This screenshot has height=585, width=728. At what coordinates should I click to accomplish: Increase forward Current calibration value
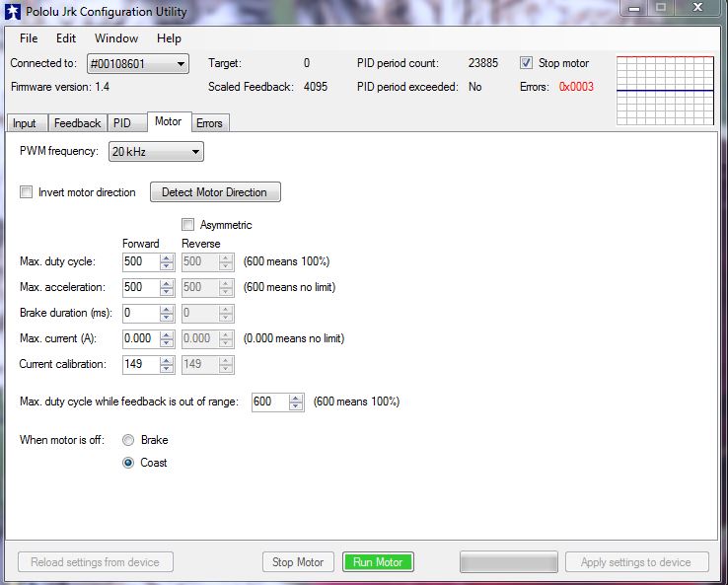coord(167,361)
